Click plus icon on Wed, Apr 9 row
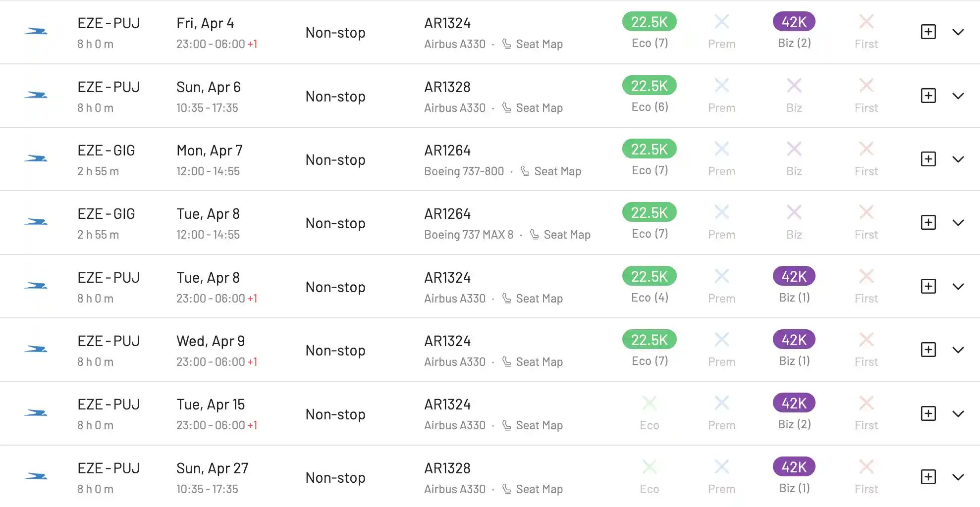The image size is (980, 507). click(928, 350)
